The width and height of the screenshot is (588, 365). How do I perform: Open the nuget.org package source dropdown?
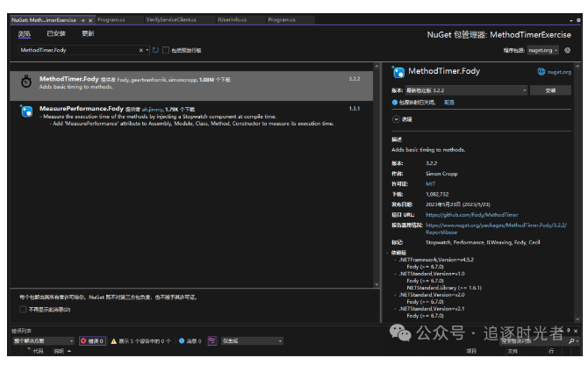543,50
